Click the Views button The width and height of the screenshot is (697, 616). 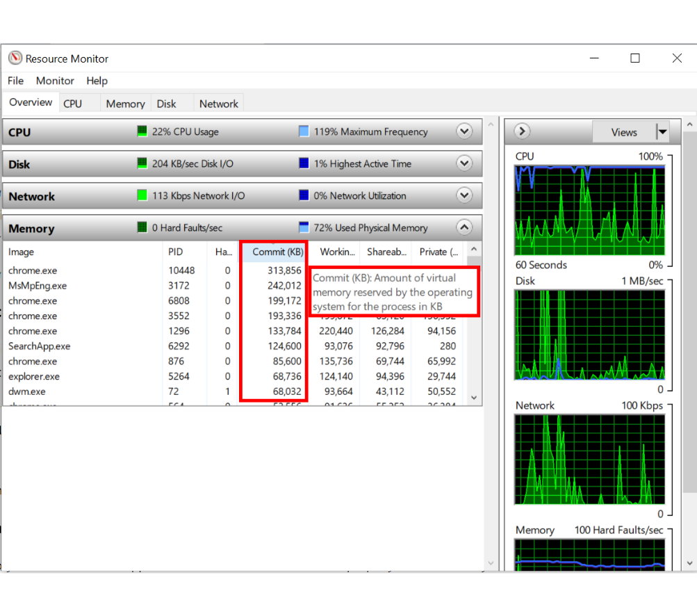click(x=623, y=132)
